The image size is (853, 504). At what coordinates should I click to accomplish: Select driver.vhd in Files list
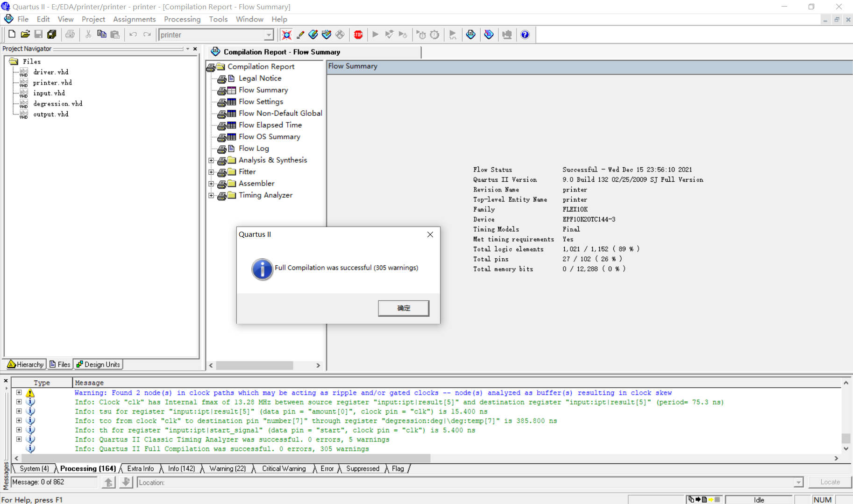50,72
